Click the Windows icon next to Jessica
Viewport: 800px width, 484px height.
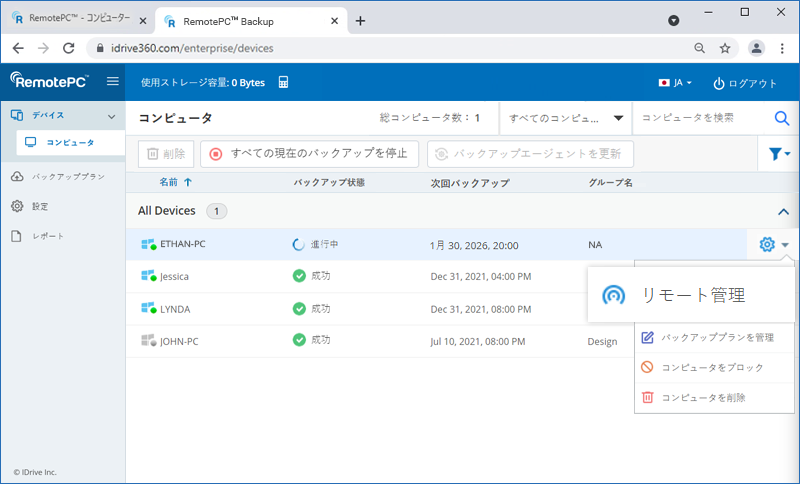point(148,276)
